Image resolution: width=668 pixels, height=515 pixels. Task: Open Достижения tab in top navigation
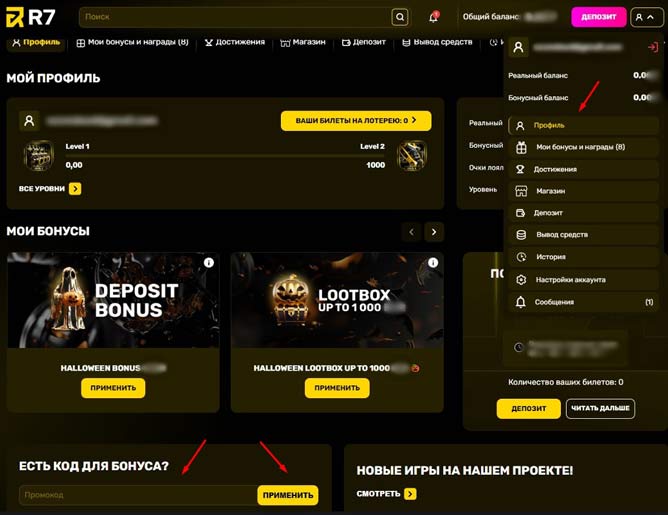235,42
